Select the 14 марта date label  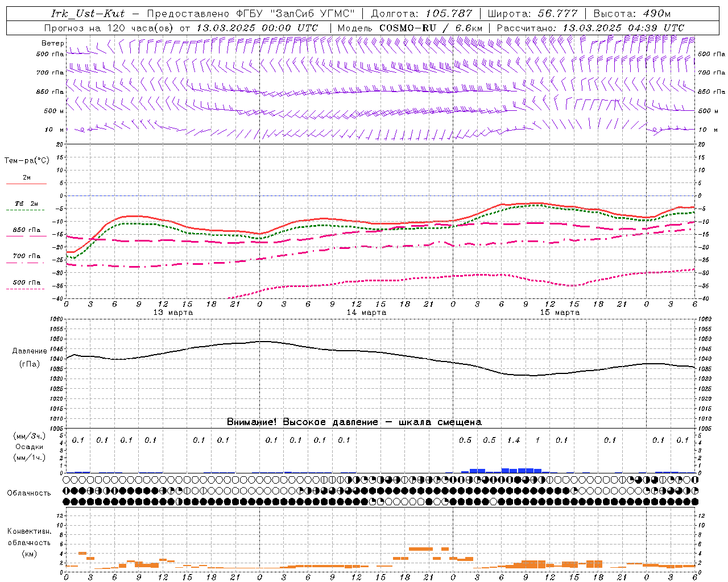click(366, 313)
